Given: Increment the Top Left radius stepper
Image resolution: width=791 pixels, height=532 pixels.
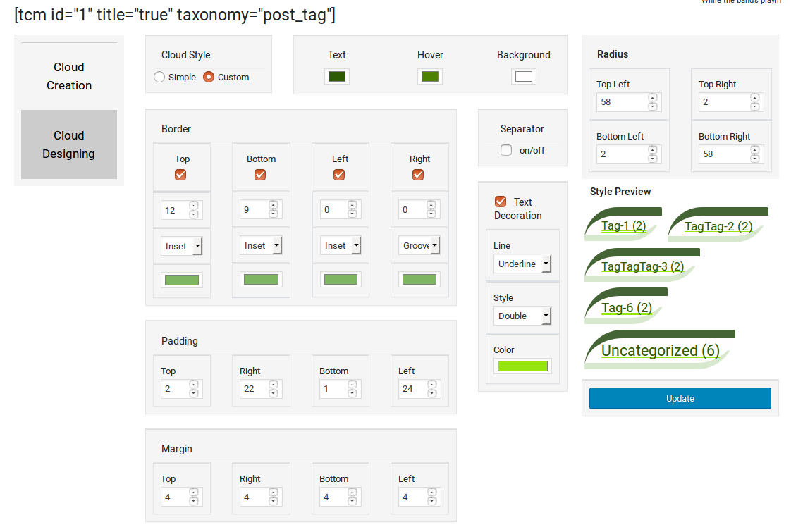Looking at the screenshot, I should click(x=653, y=98).
